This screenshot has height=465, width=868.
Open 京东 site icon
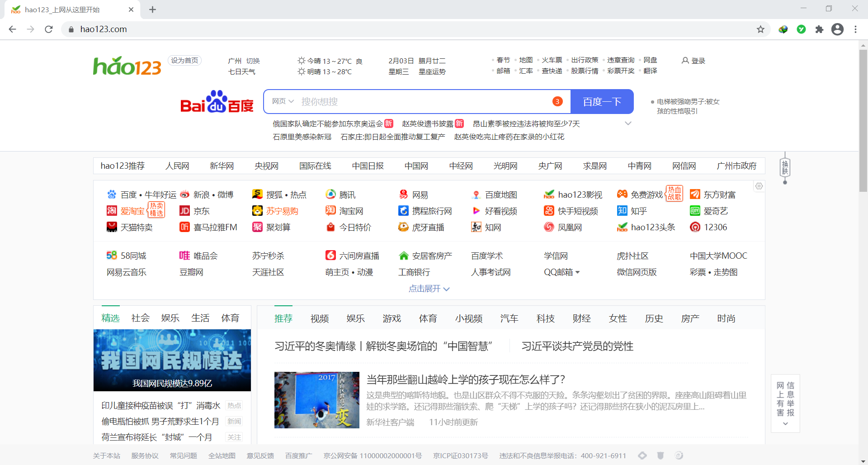184,211
